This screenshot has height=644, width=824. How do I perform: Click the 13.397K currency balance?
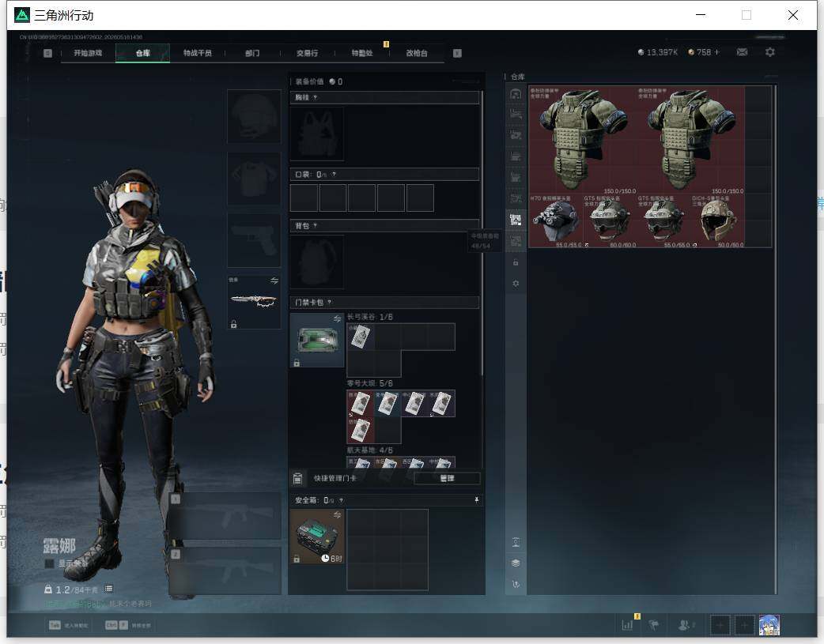point(657,52)
